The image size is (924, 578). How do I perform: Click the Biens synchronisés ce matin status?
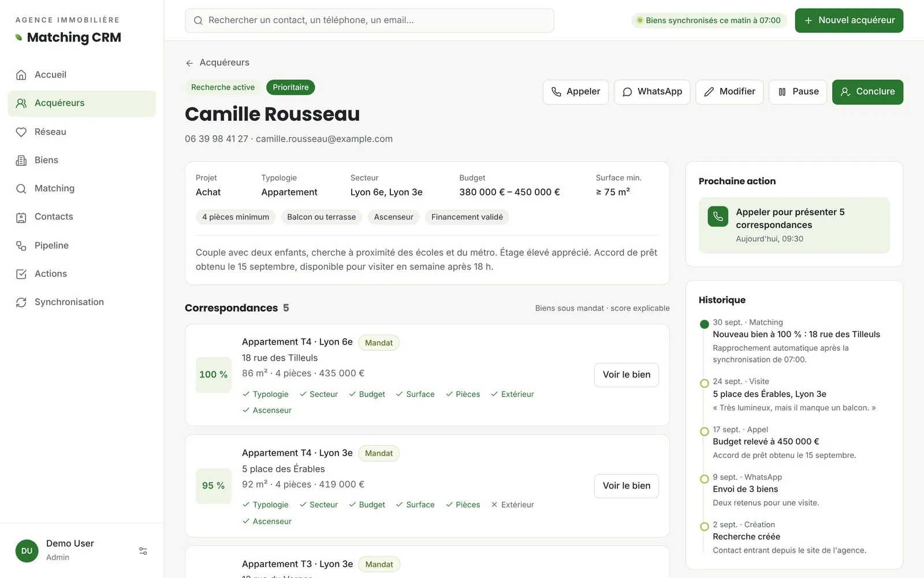coord(709,20)
